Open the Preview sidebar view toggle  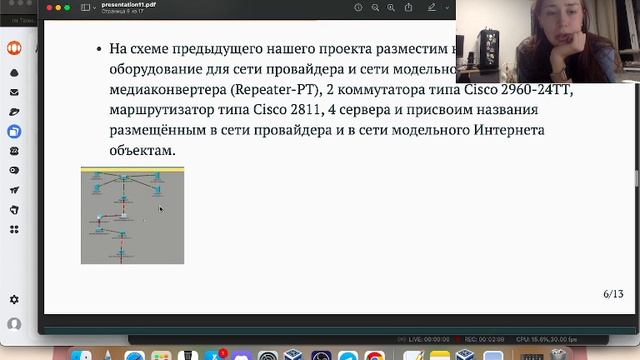(85, 7)
